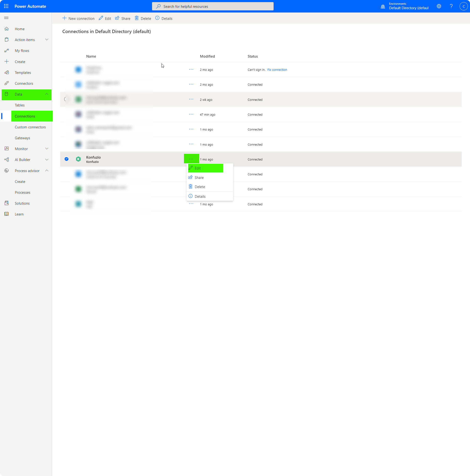
Task: Click New connection in the toolbar
Action: (x=78, y=18)
